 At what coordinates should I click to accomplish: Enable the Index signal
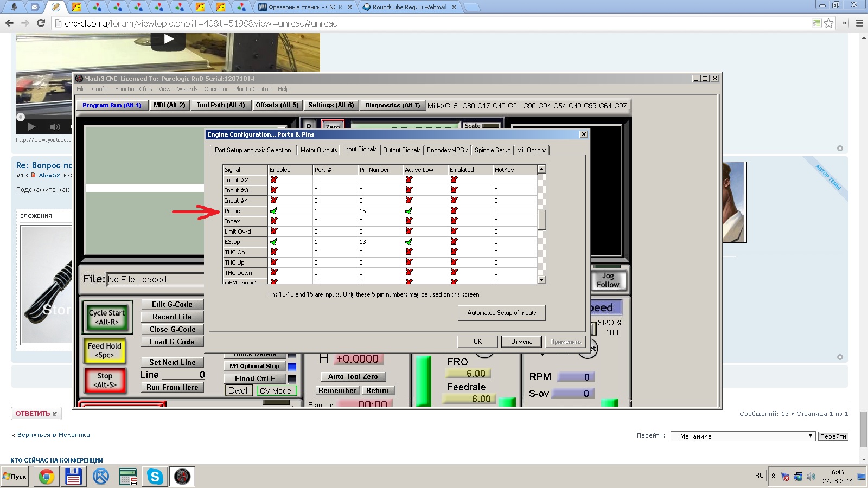point(274,221)
